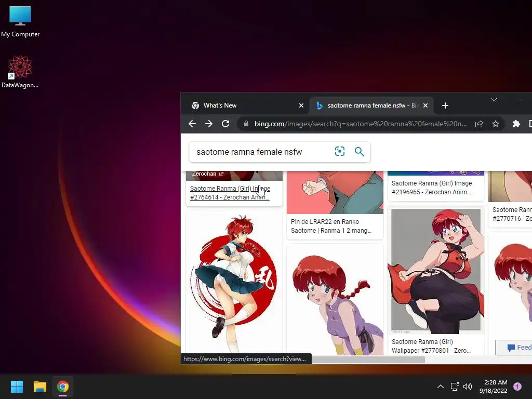
Task: Click the horizontal scrollbar in Chrome
Action: (368, 360)
